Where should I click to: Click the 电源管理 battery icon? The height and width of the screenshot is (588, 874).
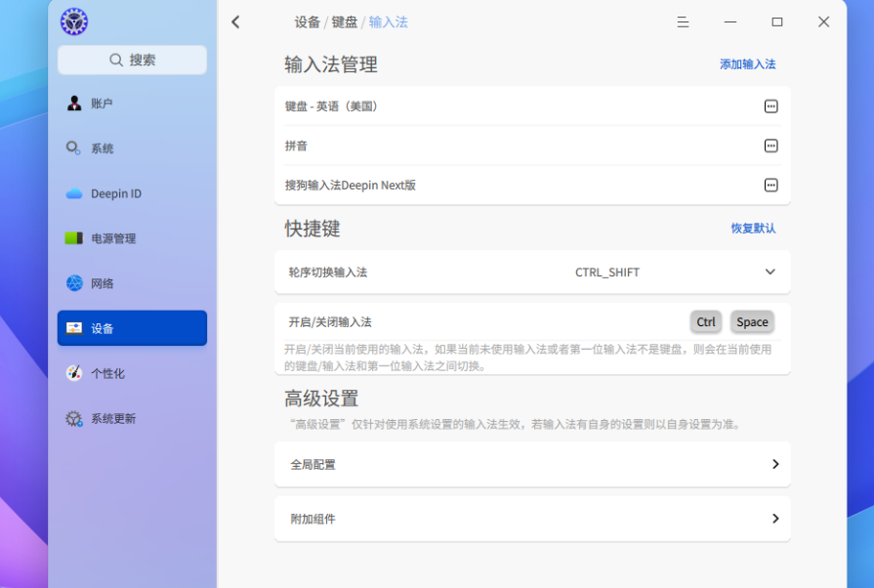click(x=74, y=238)
